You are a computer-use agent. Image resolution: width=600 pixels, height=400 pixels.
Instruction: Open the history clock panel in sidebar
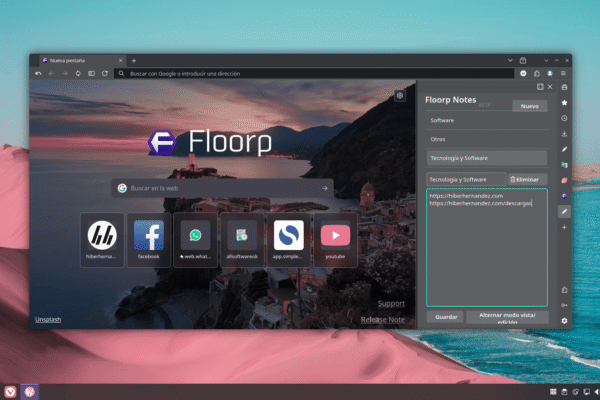coord(564,118)
